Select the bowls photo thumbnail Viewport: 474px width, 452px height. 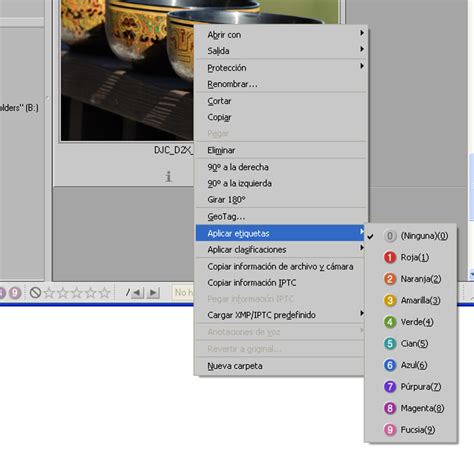pos(127,70)
